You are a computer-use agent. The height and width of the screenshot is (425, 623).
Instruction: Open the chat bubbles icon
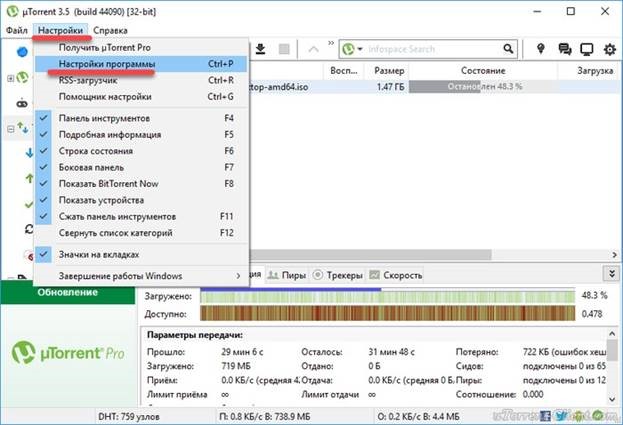click(565, 49)
